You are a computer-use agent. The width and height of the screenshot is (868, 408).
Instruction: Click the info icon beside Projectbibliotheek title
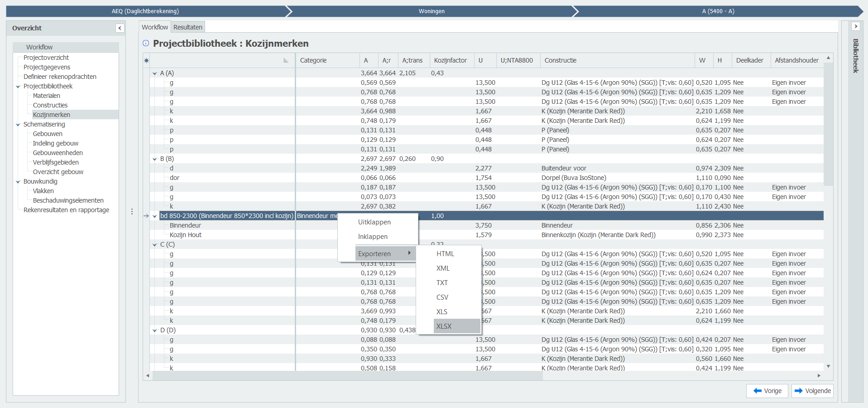click(x=146, y=44)
